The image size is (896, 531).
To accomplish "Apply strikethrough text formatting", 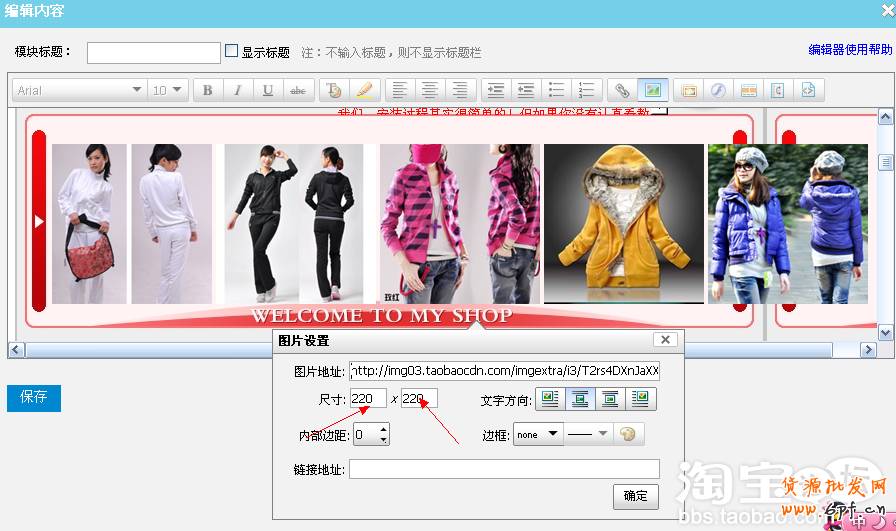I will [x=298, y=90].
